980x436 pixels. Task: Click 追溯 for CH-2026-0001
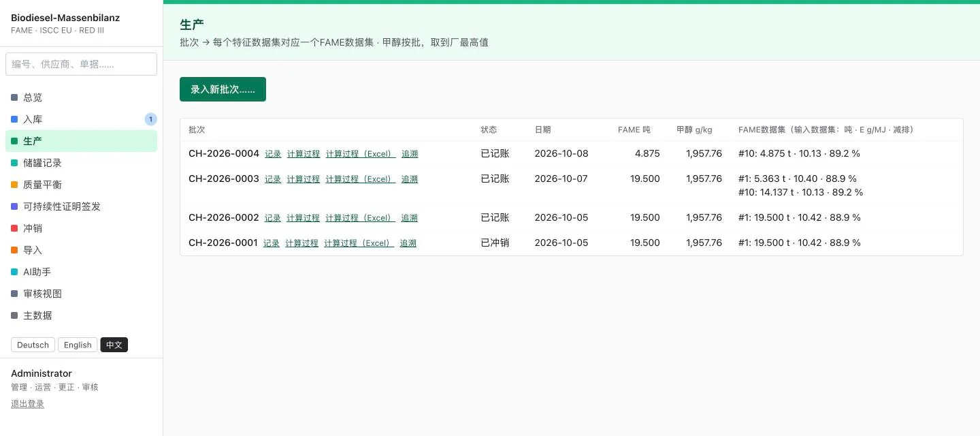click(408, 243)
